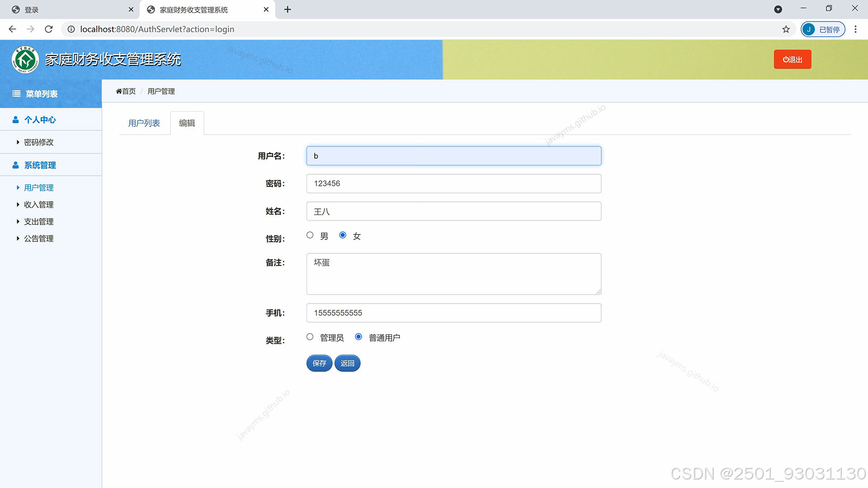Open the browser three-dot menu
The height and width of the screenshot is (488, 868).
tap(855, 29)
